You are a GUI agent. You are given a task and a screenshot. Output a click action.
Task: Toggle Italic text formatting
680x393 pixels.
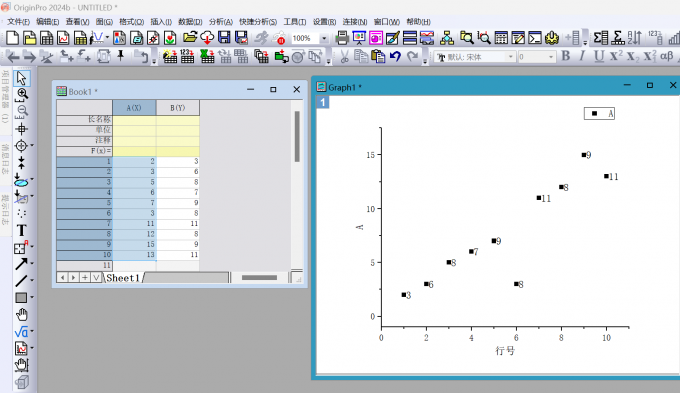tap(582, 56)
